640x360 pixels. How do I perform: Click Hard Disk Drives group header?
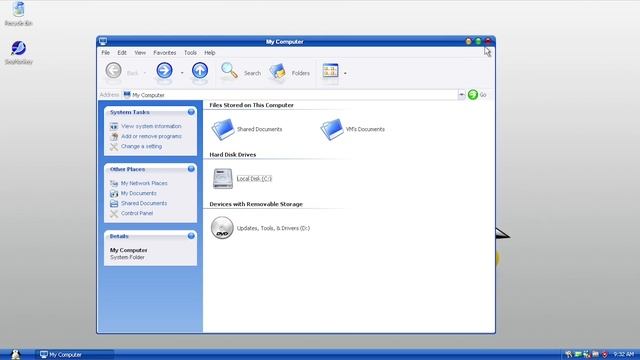point(233,155)
